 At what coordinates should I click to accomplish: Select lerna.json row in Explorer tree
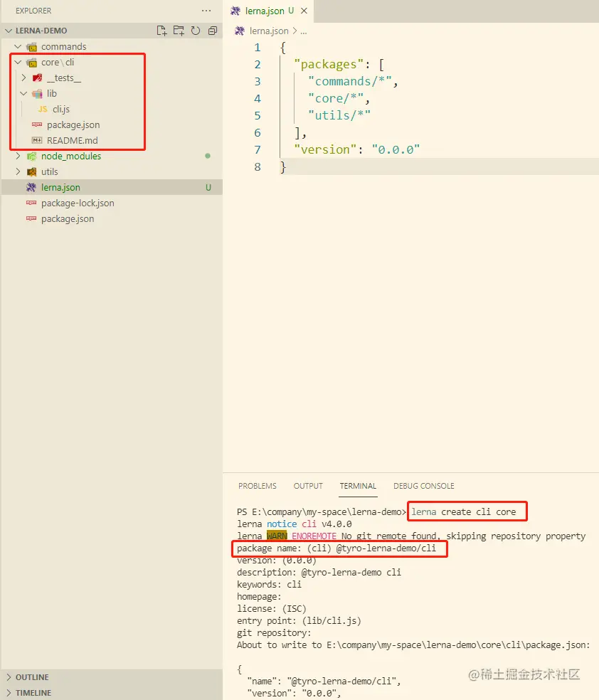point(112,187)
